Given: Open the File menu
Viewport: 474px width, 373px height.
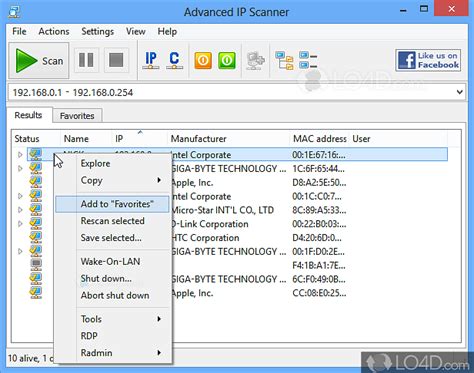Looking at the screenshot, I should point(19,31).
